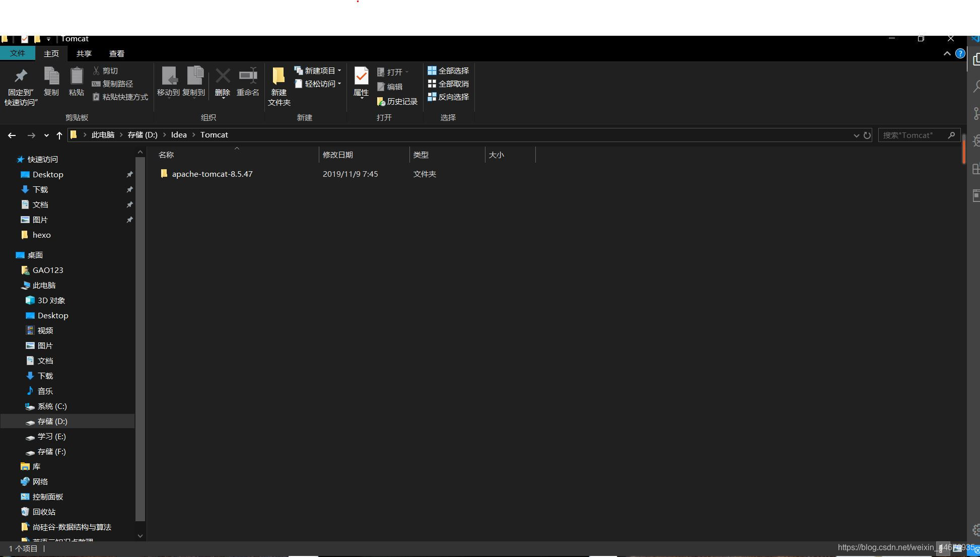The width and height of the screenshot is (980, 557).
Task: Click Idea in the address breadcrumb
Action: 179,135
